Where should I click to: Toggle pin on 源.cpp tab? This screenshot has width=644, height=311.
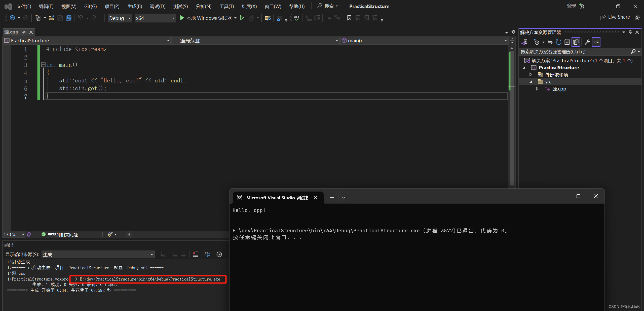[24, 32]
